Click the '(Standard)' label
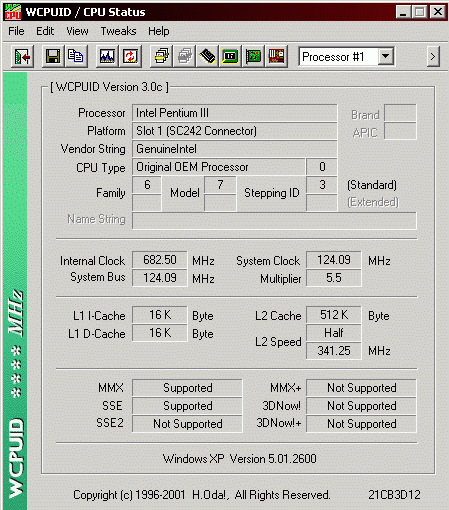 tap(372, 185)
